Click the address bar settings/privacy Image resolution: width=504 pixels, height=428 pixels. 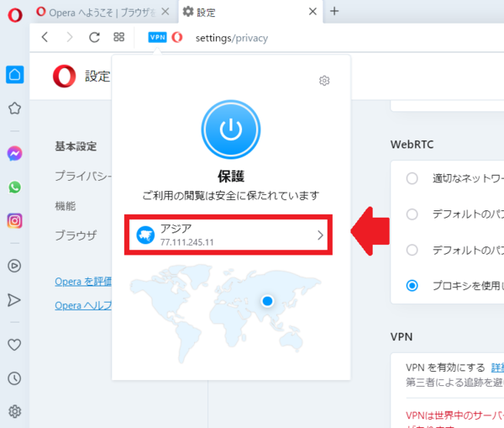click(232, 38)
